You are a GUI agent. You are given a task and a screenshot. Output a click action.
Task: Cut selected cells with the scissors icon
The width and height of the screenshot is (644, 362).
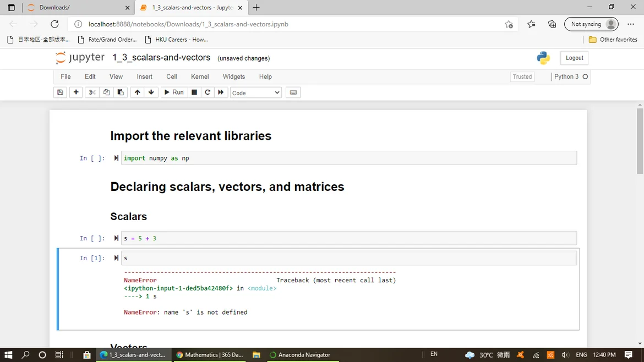(x=92, y=92)
